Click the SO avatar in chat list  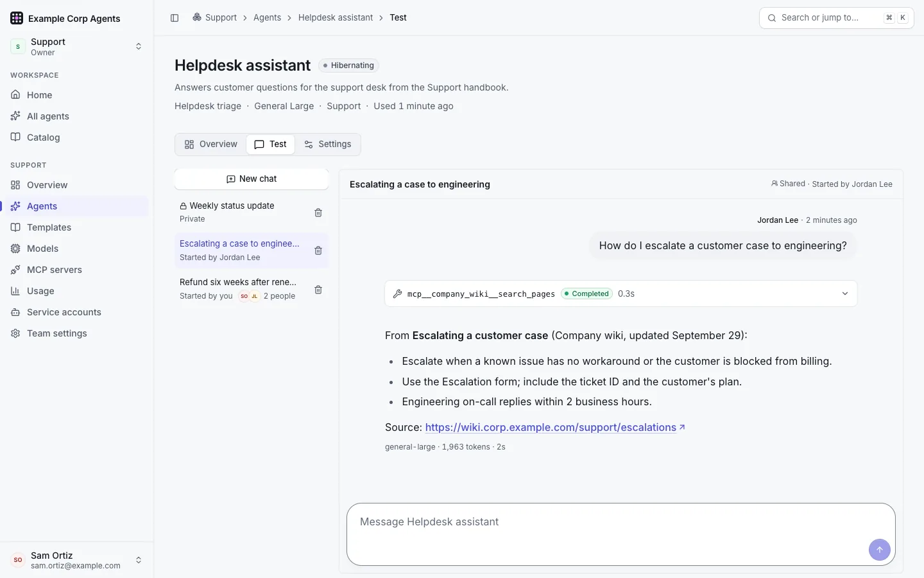coord(244,296)
